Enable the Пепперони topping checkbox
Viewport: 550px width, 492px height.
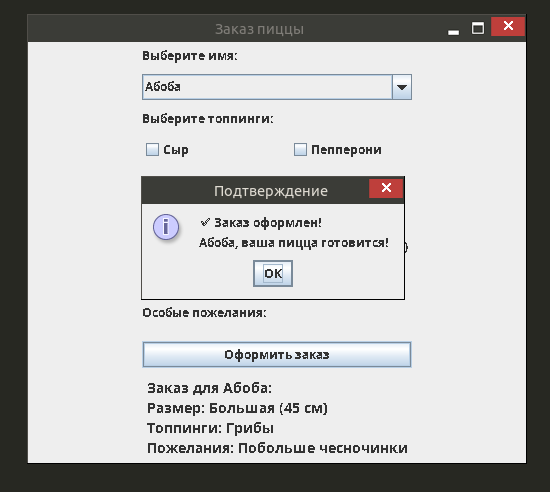coord(300,149)
